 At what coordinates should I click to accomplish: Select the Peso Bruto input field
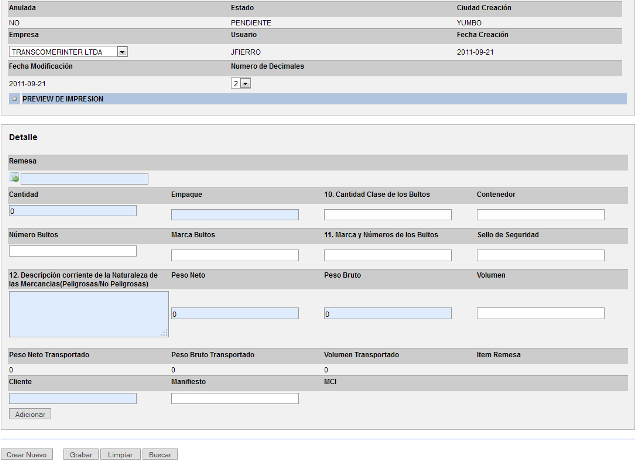click(x=387, y=313)
